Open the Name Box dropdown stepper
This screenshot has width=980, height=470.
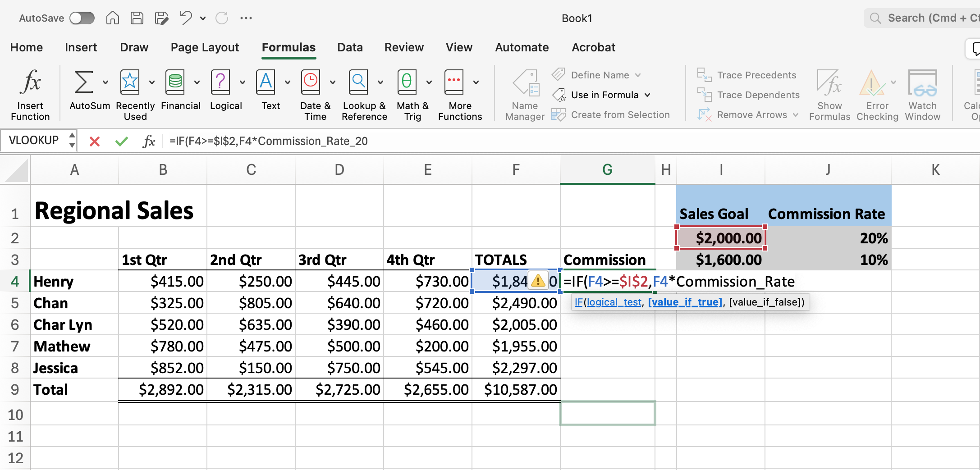pos(72,140)
